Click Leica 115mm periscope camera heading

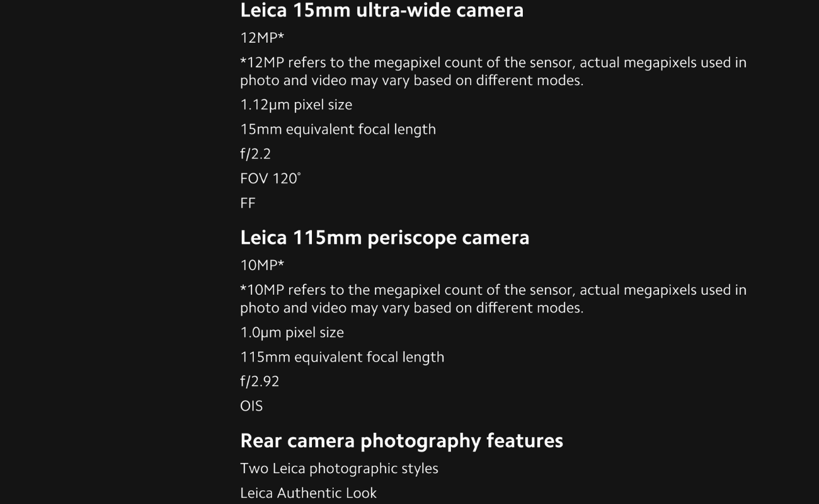385,238
